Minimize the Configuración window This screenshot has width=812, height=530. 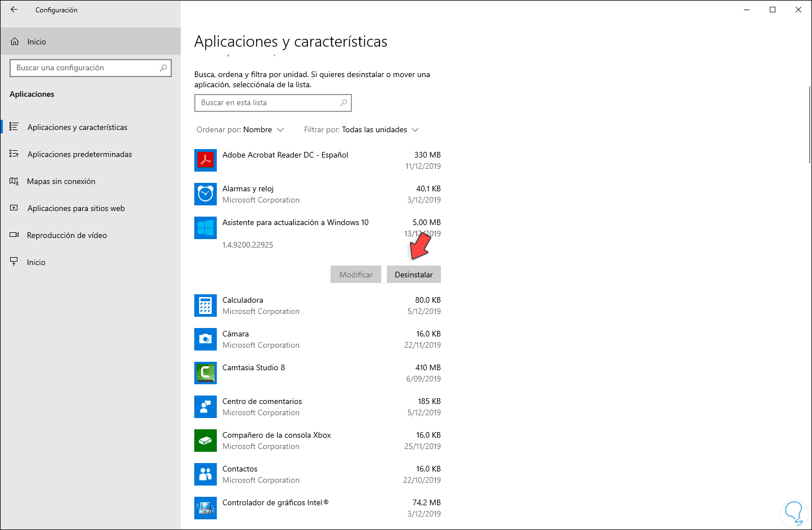pyautogui.click(x=747, y=10)
